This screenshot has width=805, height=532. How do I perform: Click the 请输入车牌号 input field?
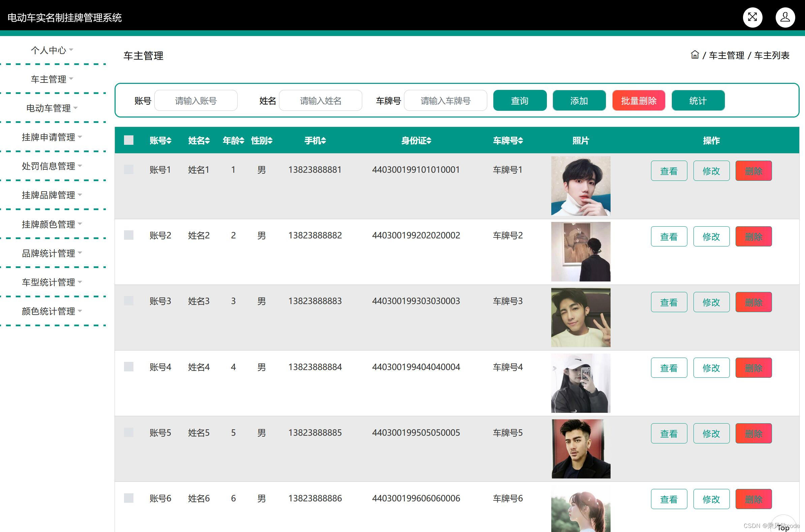pos(445,100)
